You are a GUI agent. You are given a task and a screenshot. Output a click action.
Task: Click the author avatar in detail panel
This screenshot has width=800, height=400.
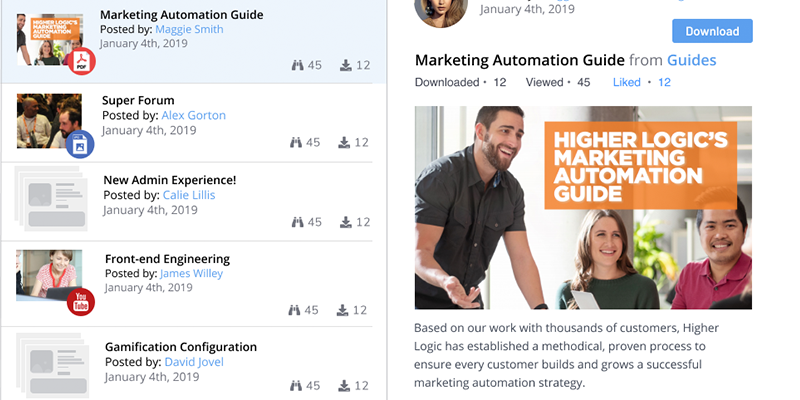click(x=441, y=10)
